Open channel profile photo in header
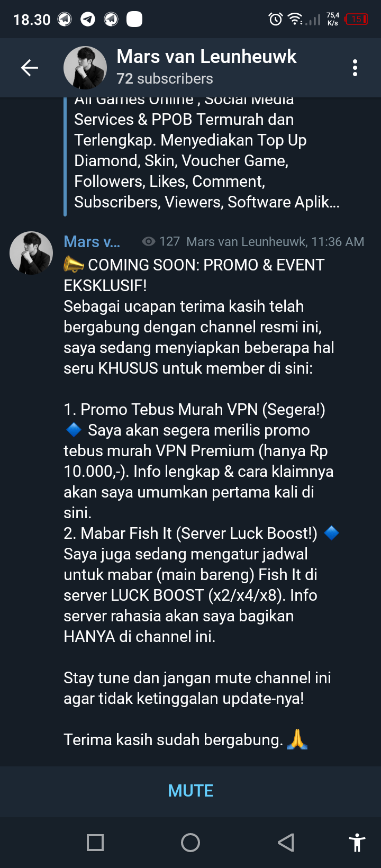The height and width of the screenshot is (868, 381). tap(85, 68)
